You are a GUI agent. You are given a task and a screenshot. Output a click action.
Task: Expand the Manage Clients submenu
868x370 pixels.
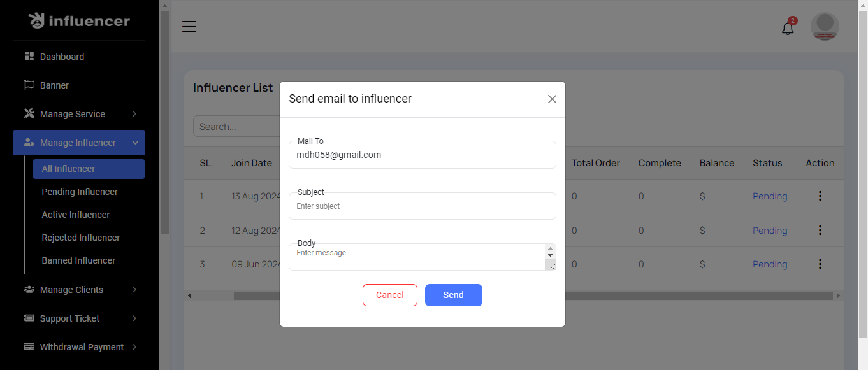134,290
